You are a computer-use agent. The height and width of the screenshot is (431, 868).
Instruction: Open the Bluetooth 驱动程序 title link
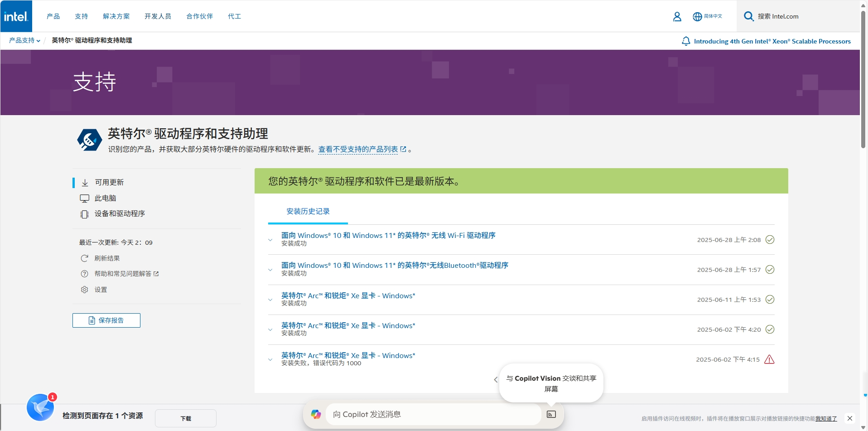[x=395, y=266]
